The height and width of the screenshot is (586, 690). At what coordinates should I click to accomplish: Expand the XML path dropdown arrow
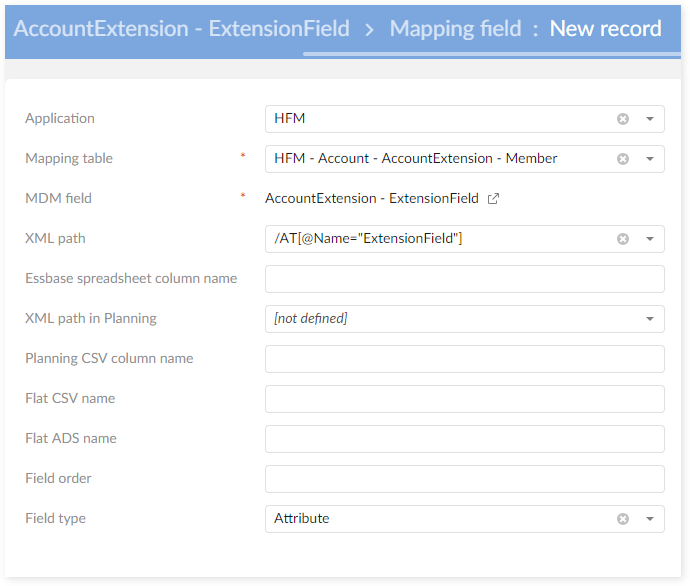tap(649, 239)
